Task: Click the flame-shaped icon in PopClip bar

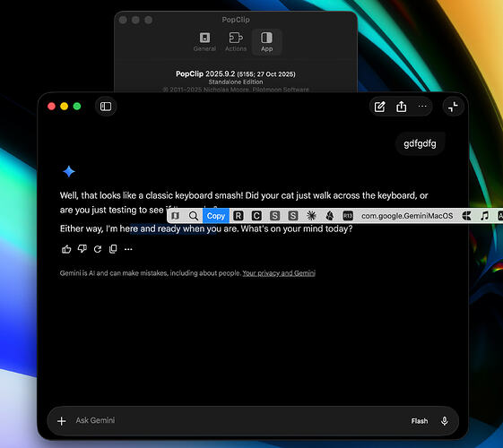Action: pyautogui.click(x=329, y=216)
